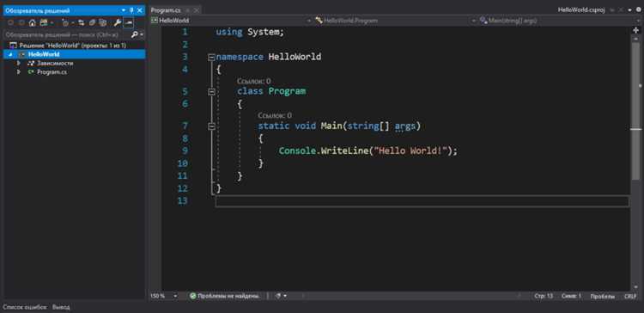
Task: Click 'WriteLine' method name on line 9
Action: click(x=344, y=151)
